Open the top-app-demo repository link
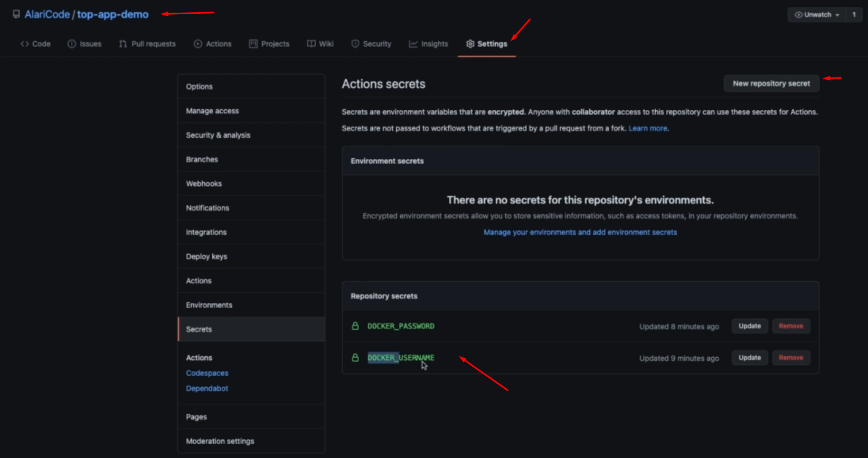 pos(113,14)
